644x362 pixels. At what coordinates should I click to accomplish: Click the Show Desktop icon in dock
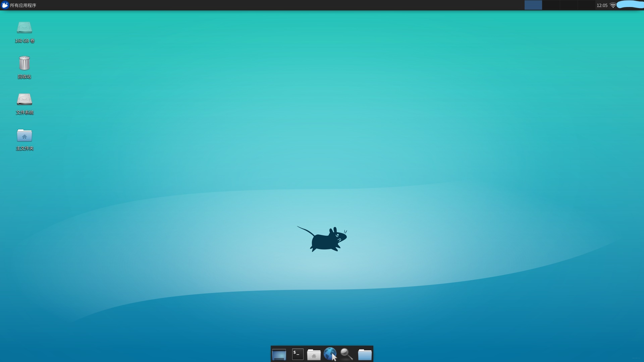click(279, 354)
